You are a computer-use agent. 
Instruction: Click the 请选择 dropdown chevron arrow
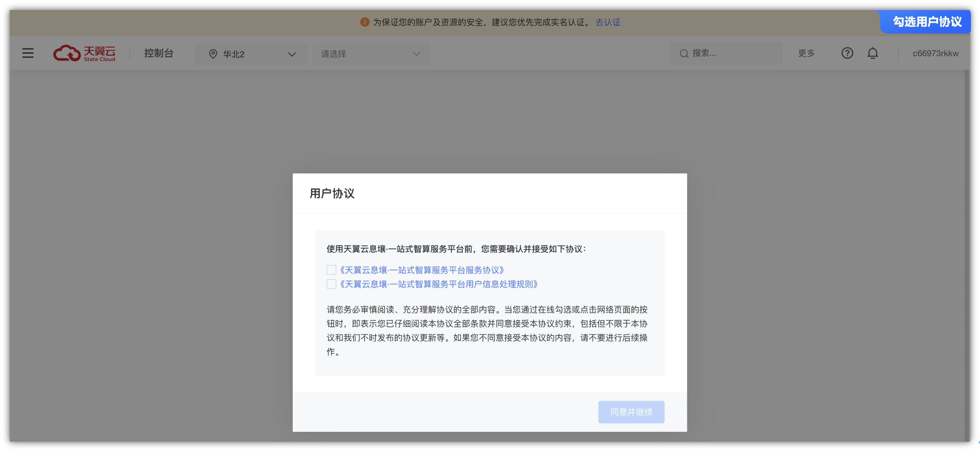[416, 54]
